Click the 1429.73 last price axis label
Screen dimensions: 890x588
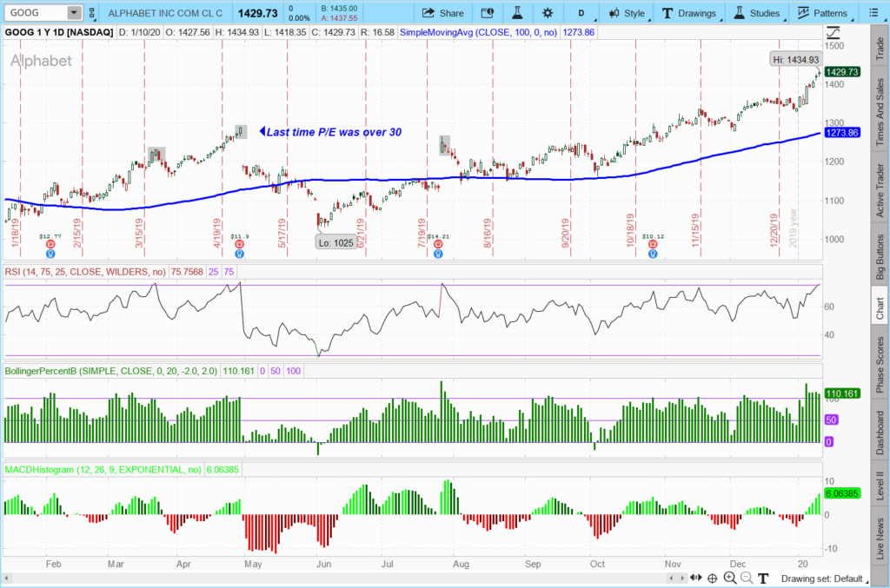point(842,72)
